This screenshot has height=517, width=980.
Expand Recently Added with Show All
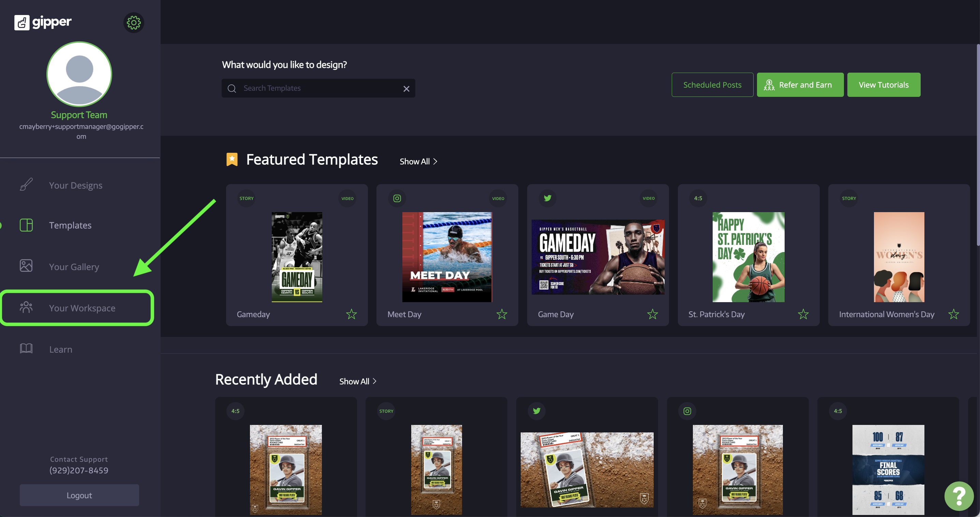[x=358, y=381]
